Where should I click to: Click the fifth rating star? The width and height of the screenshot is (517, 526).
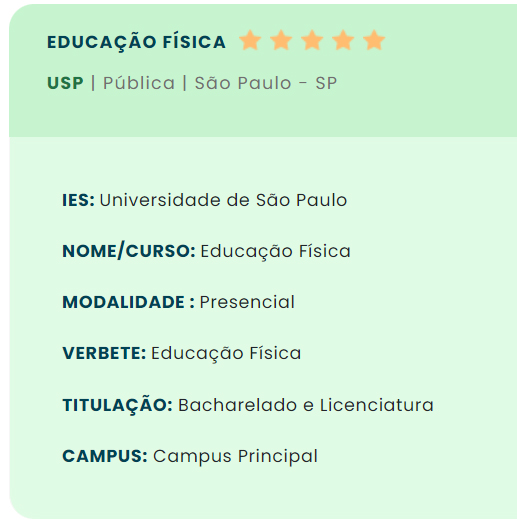pyautogui.click(x=374, y=40)
